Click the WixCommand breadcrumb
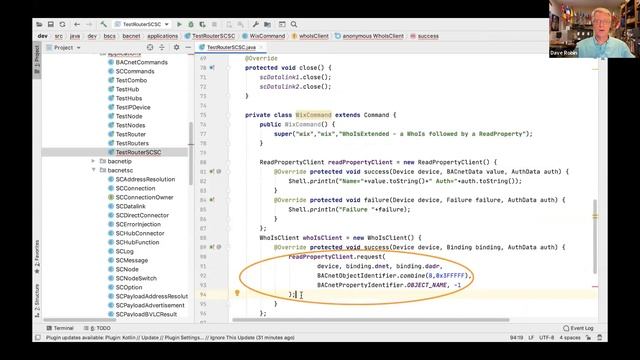 pos(264,36)
